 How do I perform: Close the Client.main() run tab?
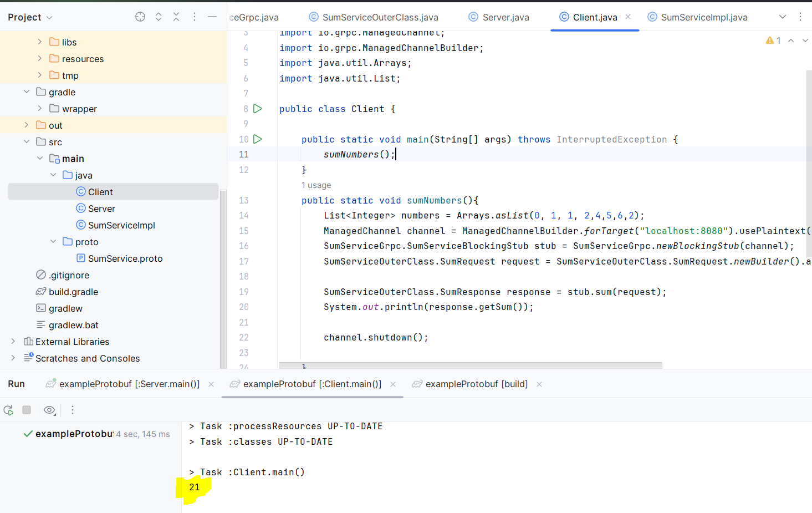[393, 384]
